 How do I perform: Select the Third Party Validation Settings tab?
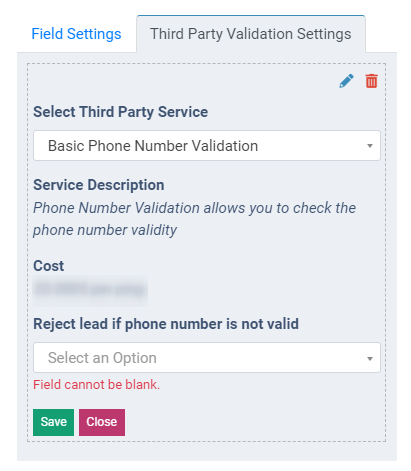pos(251,34)
